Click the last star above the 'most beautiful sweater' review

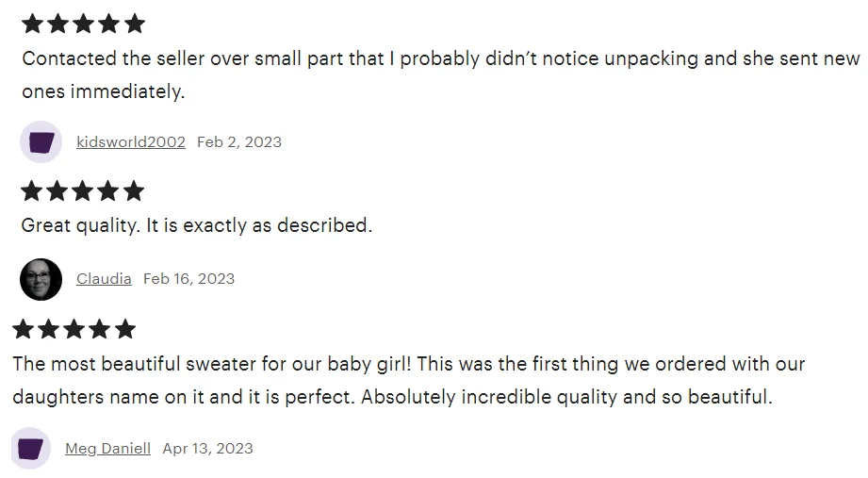[125, 329]
